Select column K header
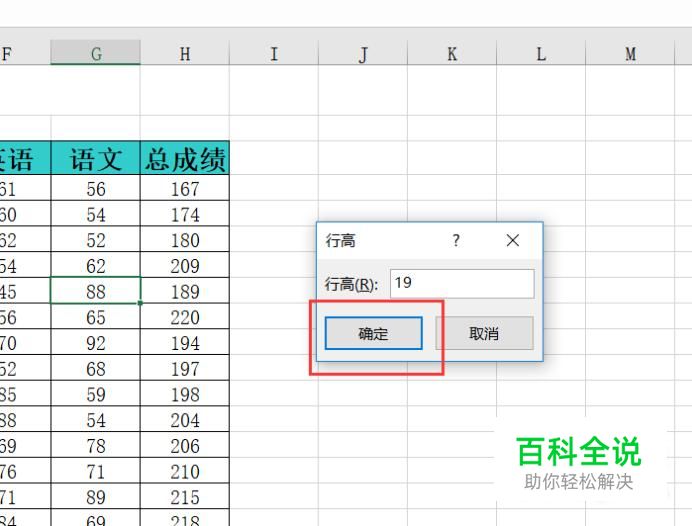This screenshot has width=692, height=526. tap(452, 53)
